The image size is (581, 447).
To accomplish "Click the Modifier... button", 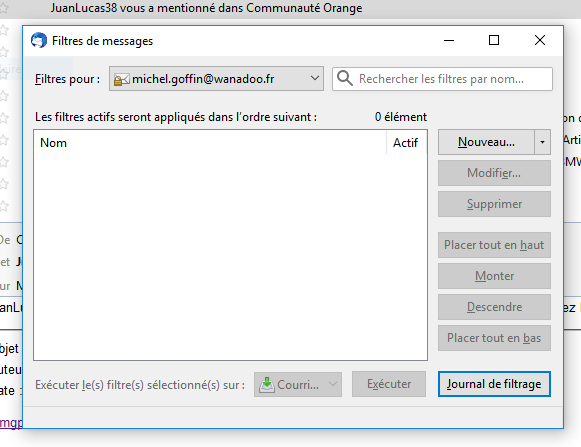I will pos(494,173).
